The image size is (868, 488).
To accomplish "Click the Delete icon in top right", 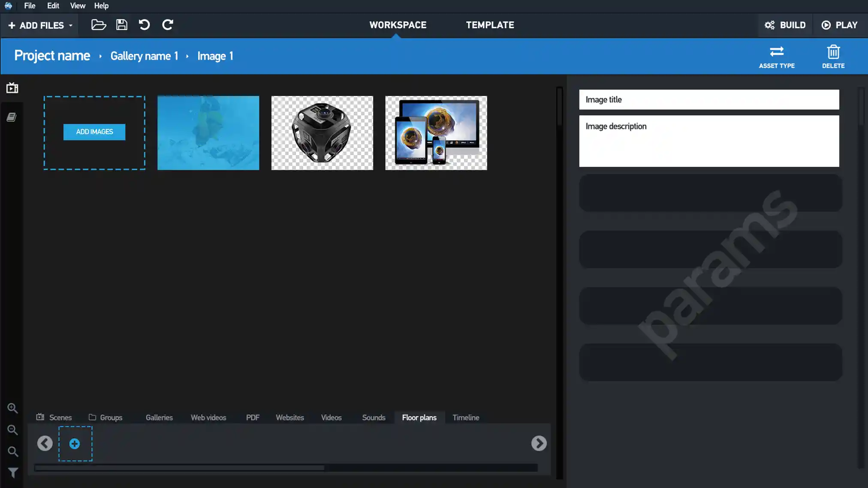I will (x=833, y=52).
